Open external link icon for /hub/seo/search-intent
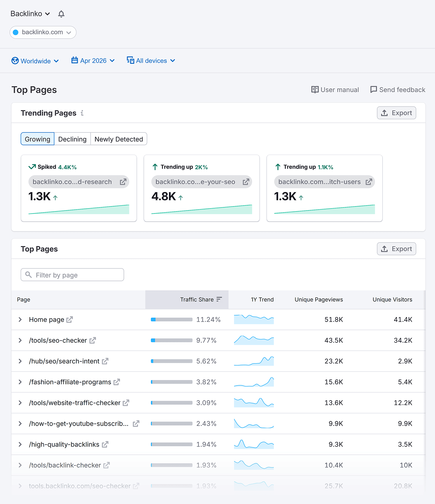This screenshot has height=504, width=435. pyautogui.click(x=105, y=361)
